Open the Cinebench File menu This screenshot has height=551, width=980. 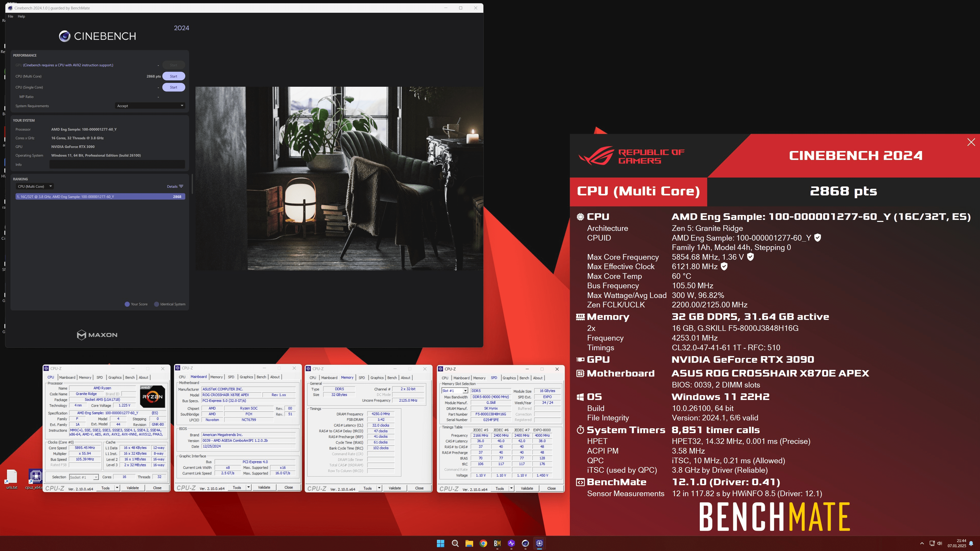point(10,16)
